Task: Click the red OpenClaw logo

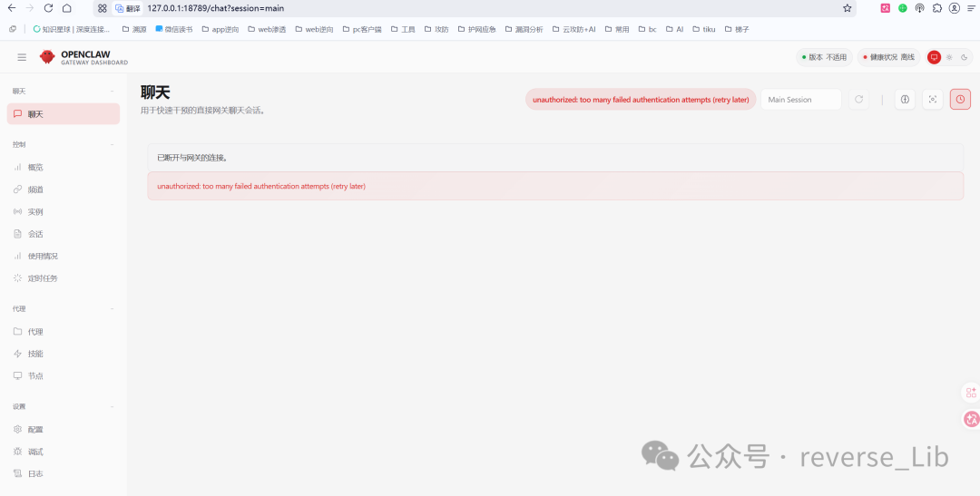Action: (47, 57)
